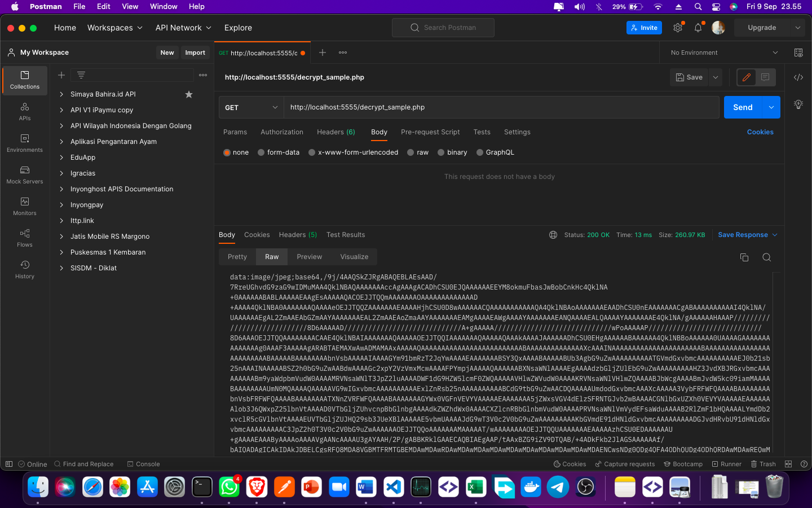Select x-www-form-urlencoded body radio
The height and width of the screenshot is (508, 812).
click(312, 152)
